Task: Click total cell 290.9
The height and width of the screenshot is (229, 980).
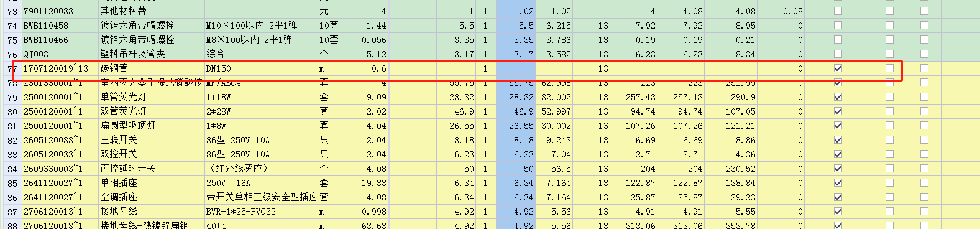Action: [x=731, y=97]
